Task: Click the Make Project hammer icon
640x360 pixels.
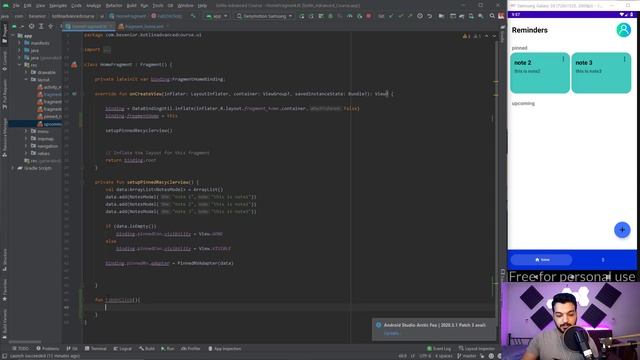Action: [193, 16]
